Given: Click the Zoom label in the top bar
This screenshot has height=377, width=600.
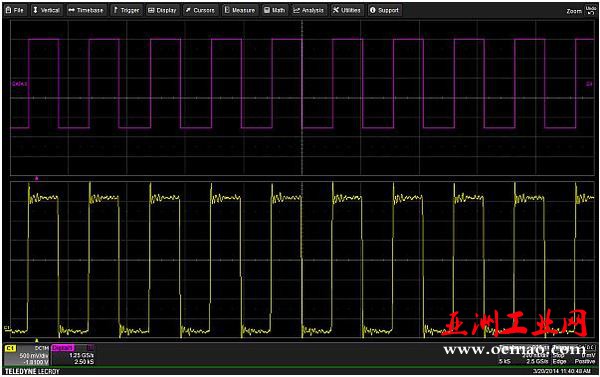Looking at the screenshot, I should [574, 11].
